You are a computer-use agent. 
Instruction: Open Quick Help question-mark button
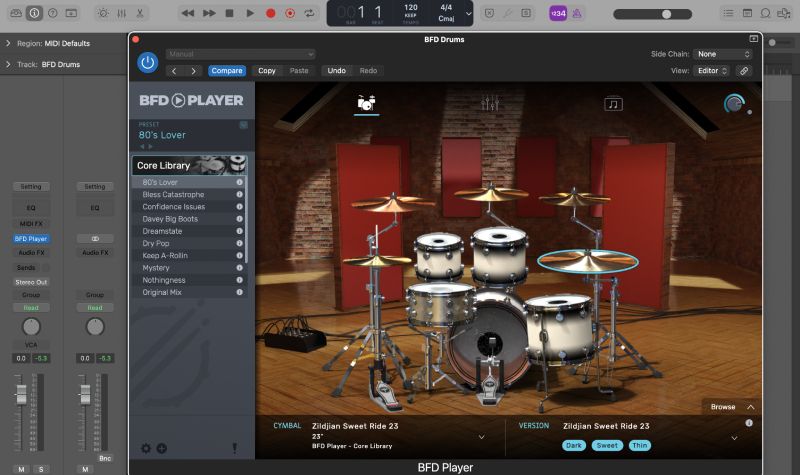coord(53,13)
